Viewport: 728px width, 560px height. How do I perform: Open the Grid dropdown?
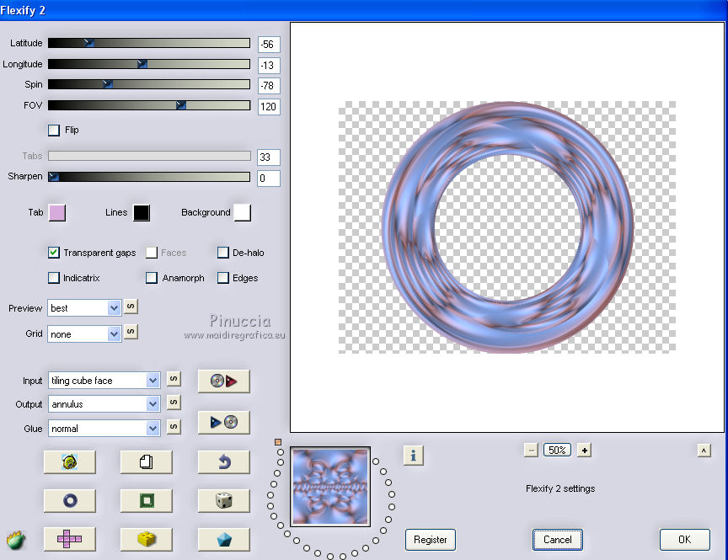click(84, 334)
